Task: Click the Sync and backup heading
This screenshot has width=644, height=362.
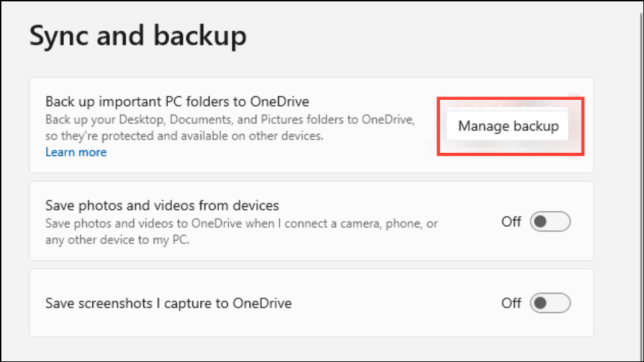Action: coord(137,36)
